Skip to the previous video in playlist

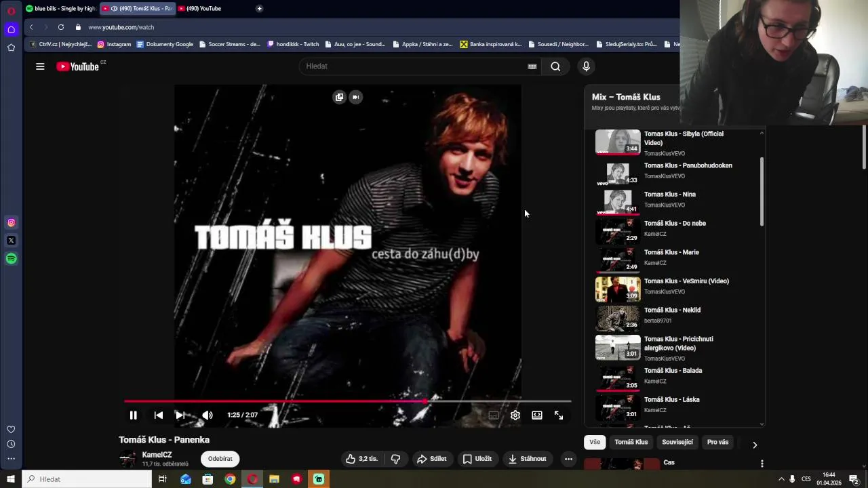tap(159, 415)
